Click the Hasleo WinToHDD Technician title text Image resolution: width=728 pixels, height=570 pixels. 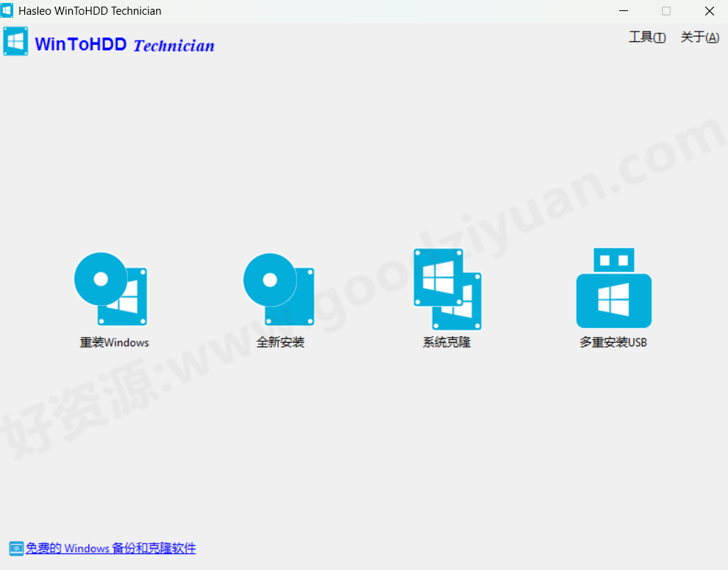pyautogui.click(x=89, y=10)
